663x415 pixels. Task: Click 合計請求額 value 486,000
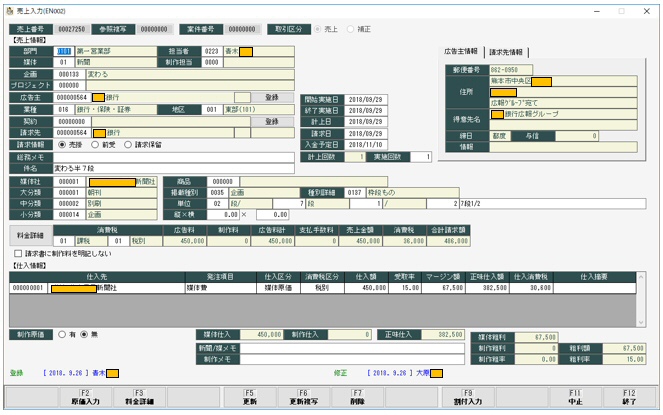click(449, 241)
